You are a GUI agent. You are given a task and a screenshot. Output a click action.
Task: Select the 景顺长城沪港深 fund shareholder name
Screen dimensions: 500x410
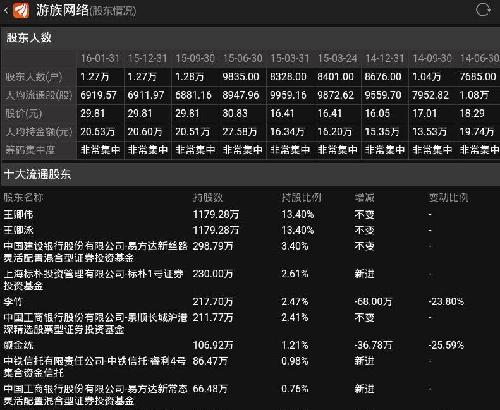[95, 323]
